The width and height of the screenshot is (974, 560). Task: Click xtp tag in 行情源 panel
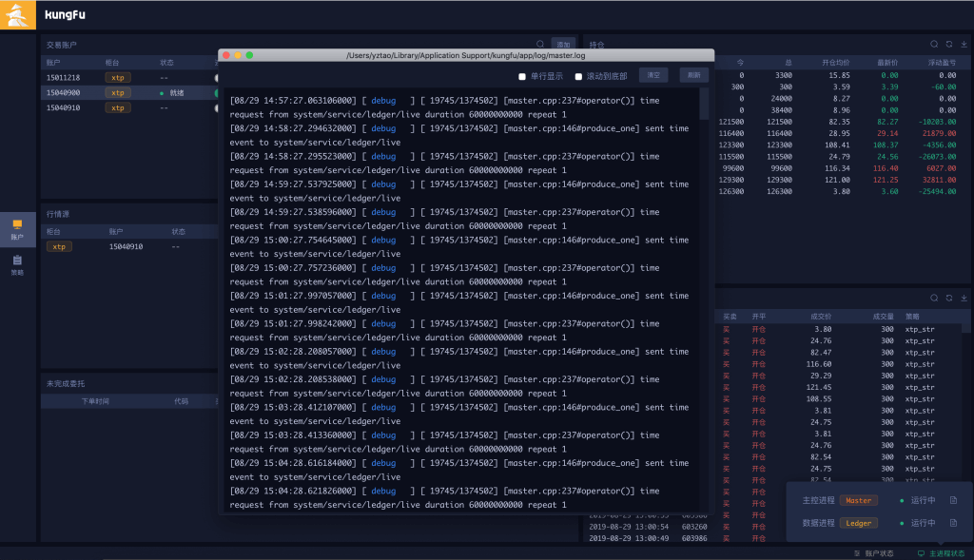[x=59, y=246]
